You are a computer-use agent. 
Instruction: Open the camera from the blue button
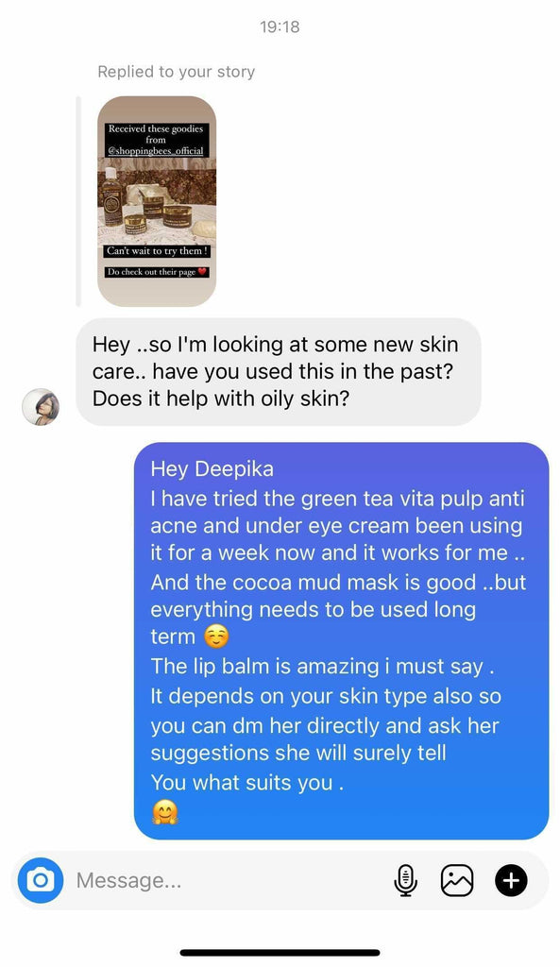coord(40,880)
